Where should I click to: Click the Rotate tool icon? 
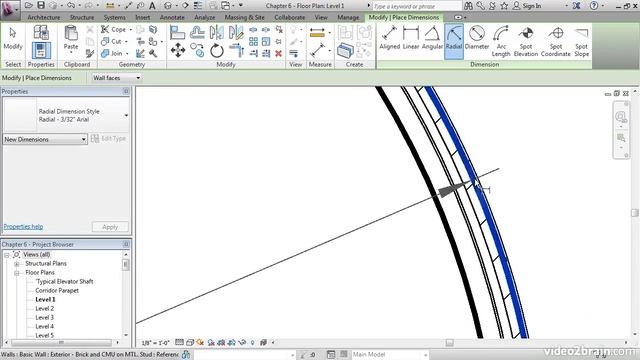[217, 51]
